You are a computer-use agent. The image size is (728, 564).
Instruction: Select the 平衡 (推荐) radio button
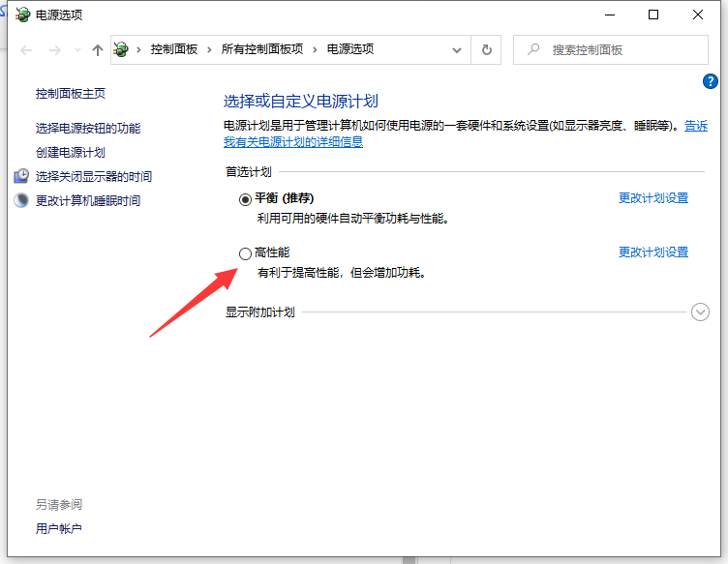pyautogui.click(x=245, y=198)
